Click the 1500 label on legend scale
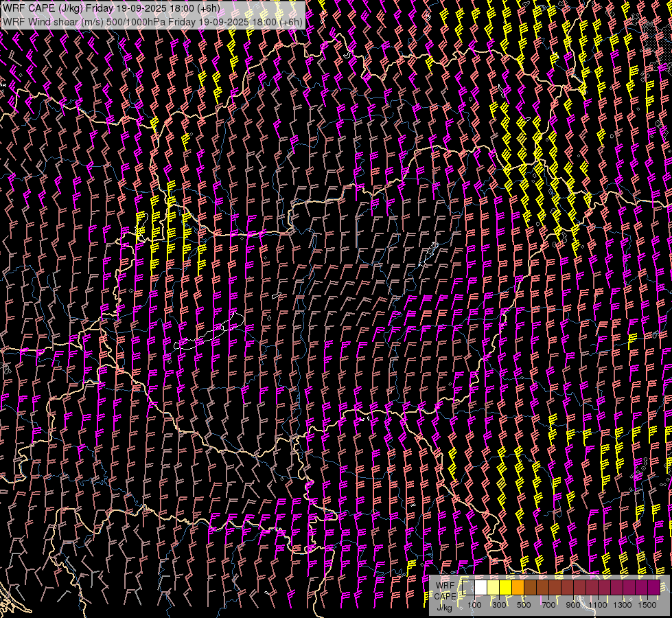 pyautogui.click(x=647, y=605)
